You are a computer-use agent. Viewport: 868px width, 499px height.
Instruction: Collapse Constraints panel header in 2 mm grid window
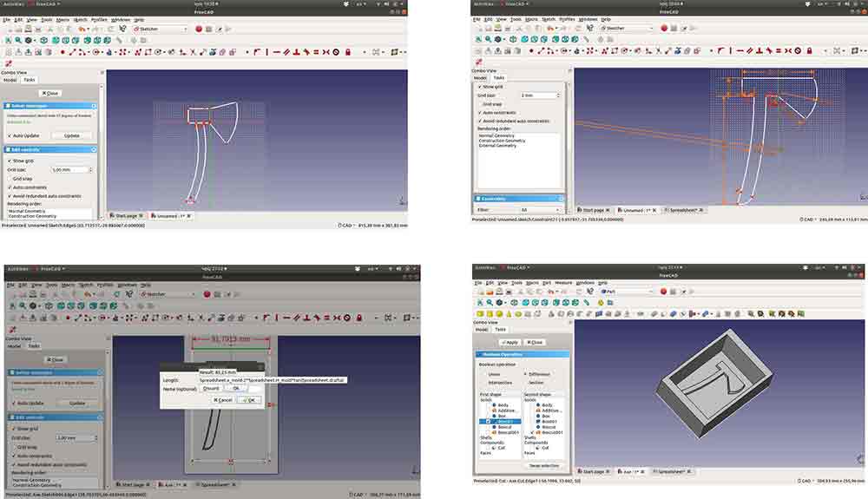519,199
